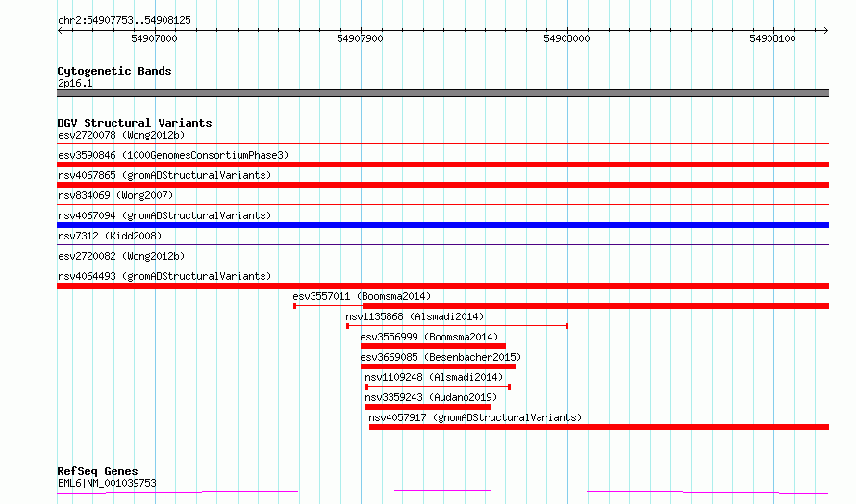Screen dimensions: 856x504
Task: Open the RefSeq Genes track title
Action: [x=97, y=471]
